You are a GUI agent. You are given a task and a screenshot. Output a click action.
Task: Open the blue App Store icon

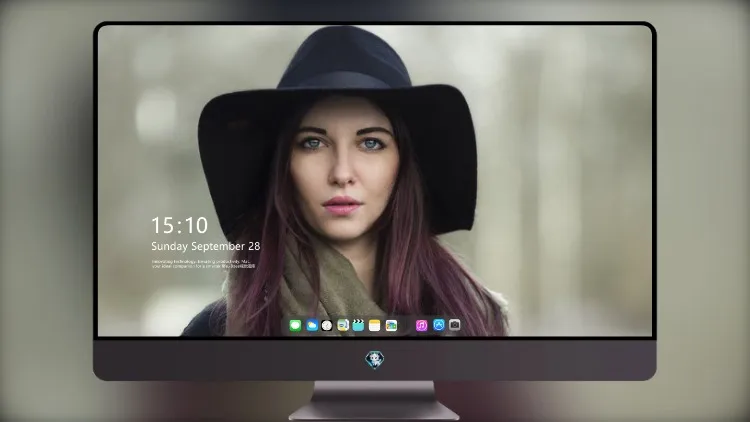(x=439, y=325)
